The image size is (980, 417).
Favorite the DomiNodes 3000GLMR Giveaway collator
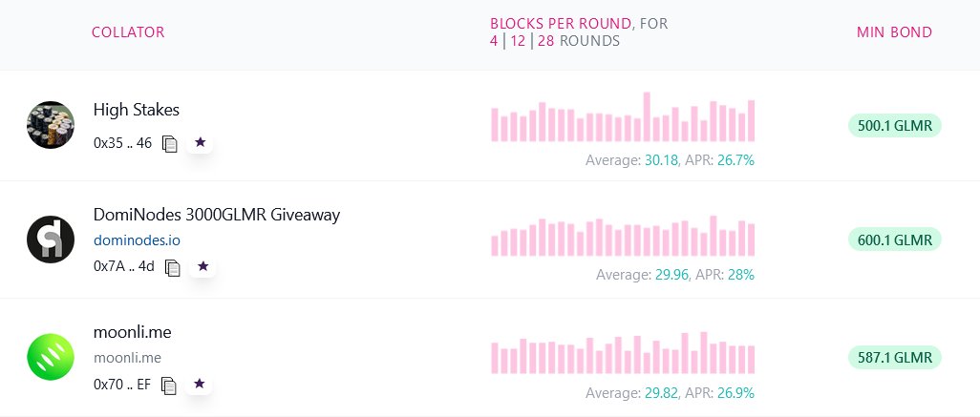coord(203,266)
